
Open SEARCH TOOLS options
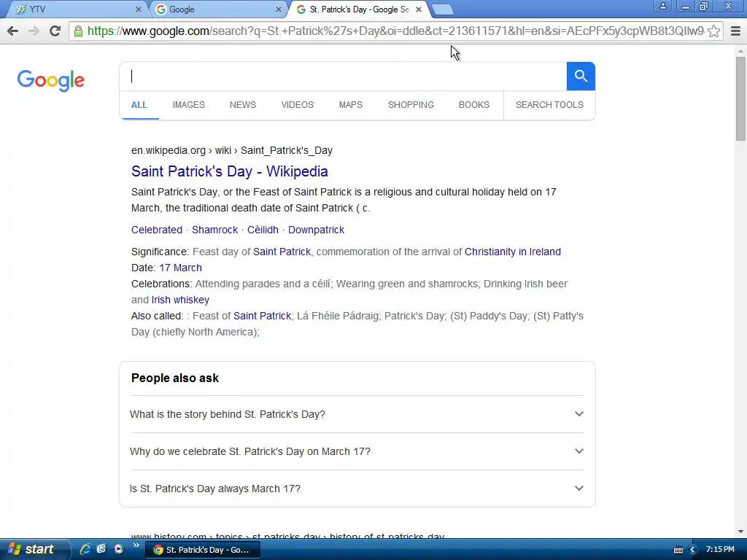549,105
